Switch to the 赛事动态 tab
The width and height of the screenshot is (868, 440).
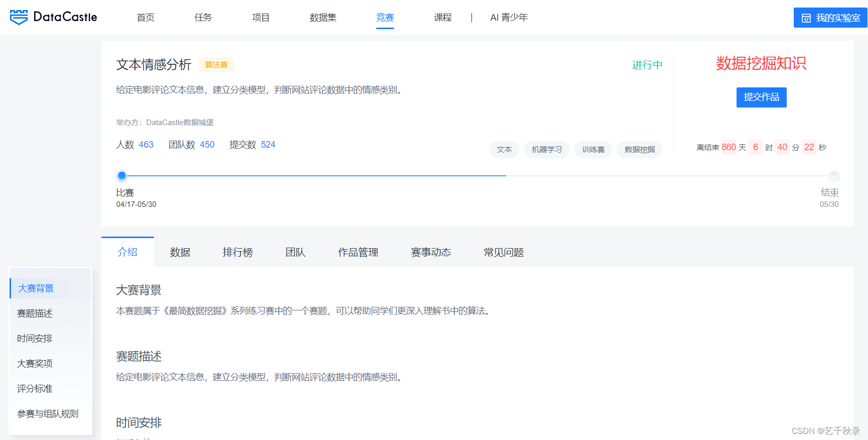coord(431,252)
